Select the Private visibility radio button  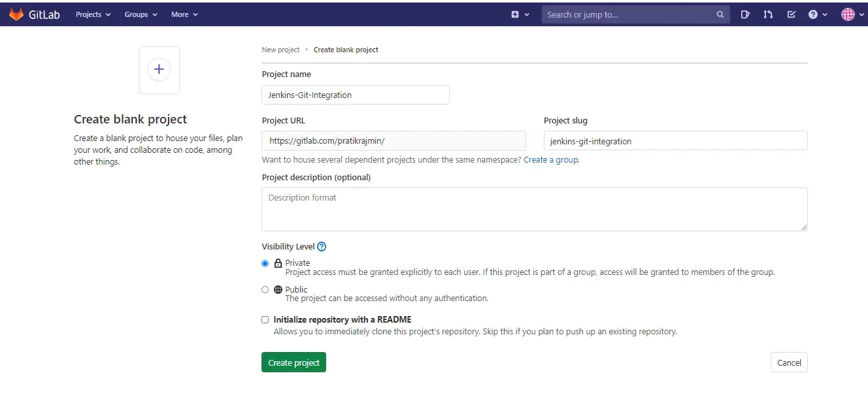click(x=265, y=263)
